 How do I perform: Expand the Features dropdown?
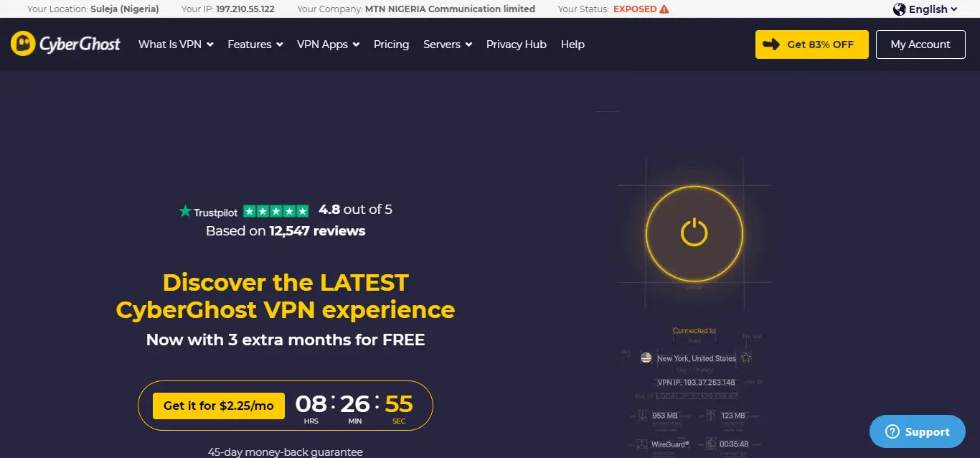click(255, 44)
